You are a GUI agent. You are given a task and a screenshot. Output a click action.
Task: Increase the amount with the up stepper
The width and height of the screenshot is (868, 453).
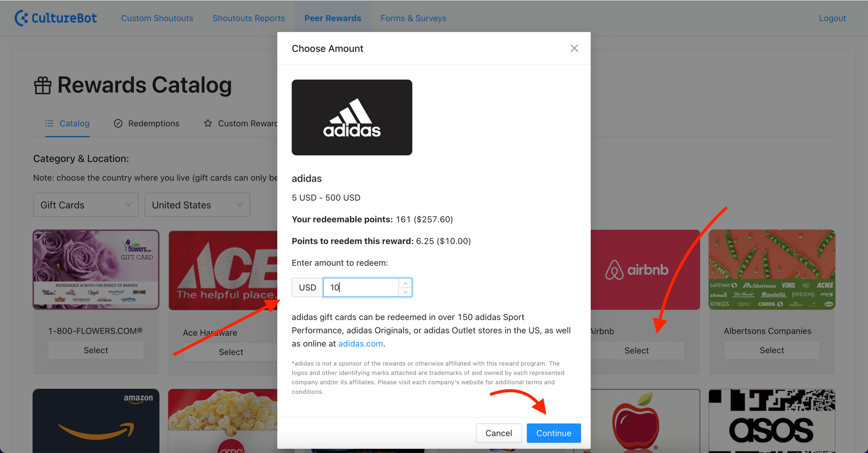point(405,283)
